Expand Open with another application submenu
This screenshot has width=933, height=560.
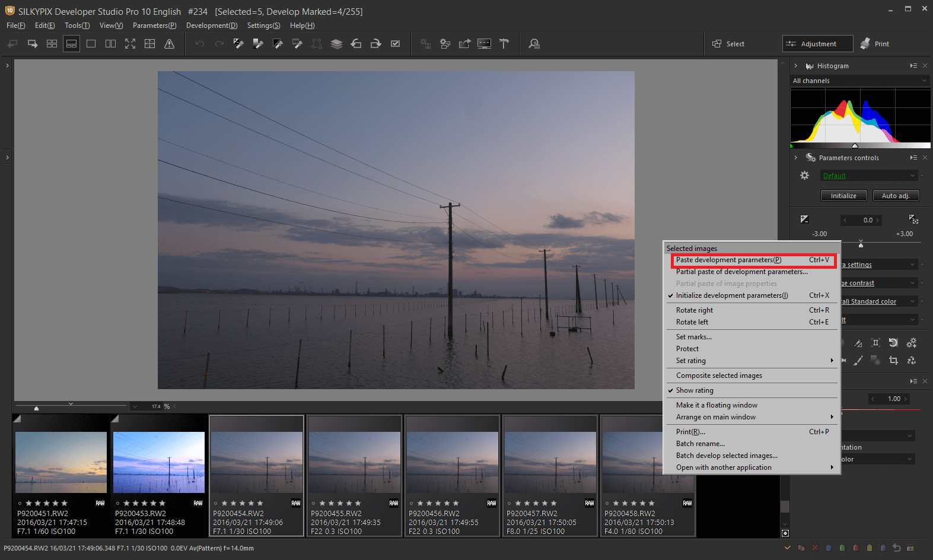752,467
